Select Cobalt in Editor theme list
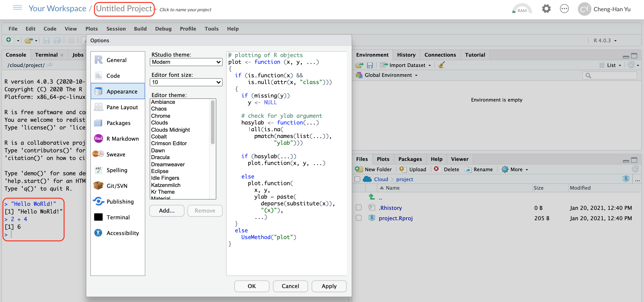This screenshot has height=302, width=644. (159, 137)
